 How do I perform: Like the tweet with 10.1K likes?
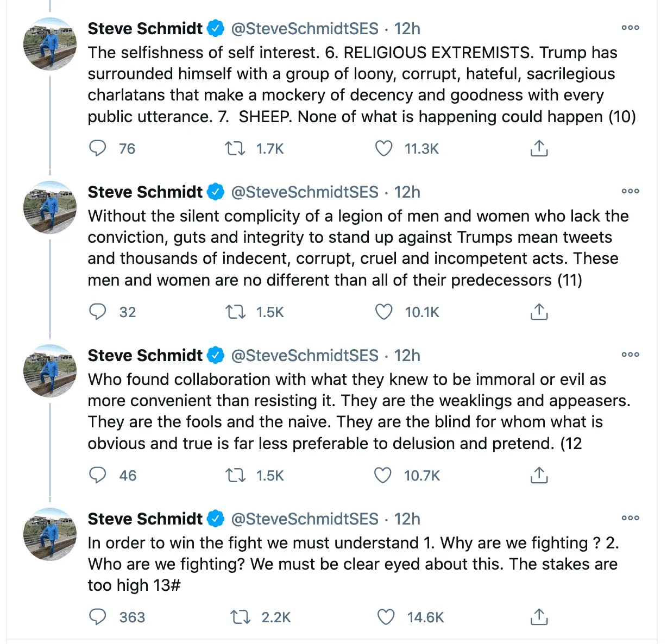(383, 312)
